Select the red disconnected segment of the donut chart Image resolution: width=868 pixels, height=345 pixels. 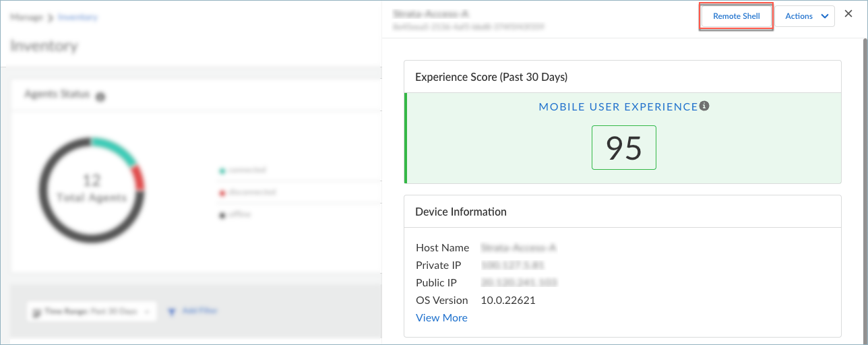(138, 178)
